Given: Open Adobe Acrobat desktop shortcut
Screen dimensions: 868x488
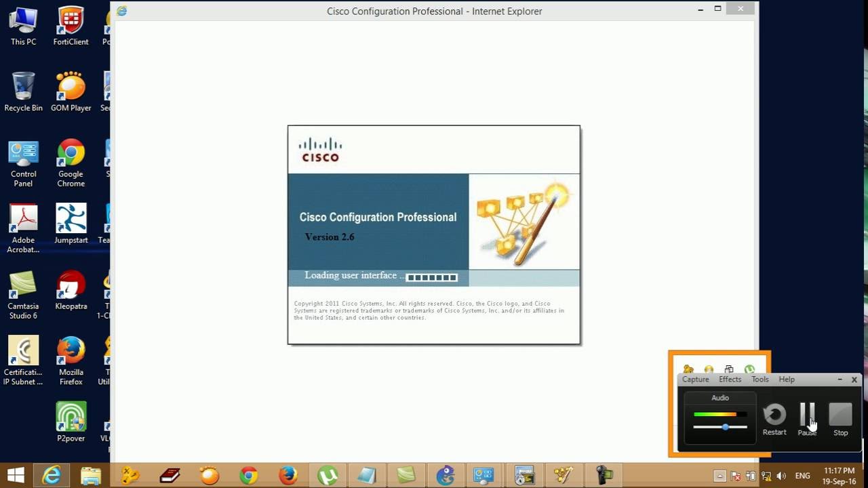Looking at the screenshot, I should [x=23, y=228].
